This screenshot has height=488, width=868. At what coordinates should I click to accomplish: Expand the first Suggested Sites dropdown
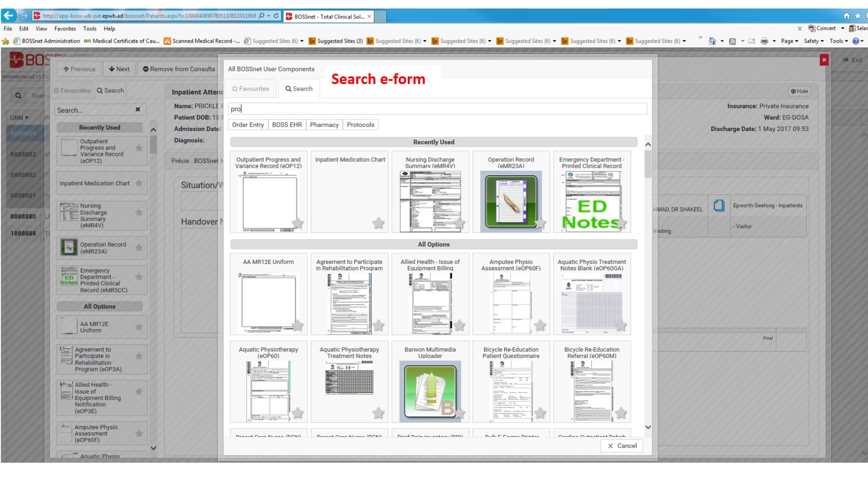(303, 41)
